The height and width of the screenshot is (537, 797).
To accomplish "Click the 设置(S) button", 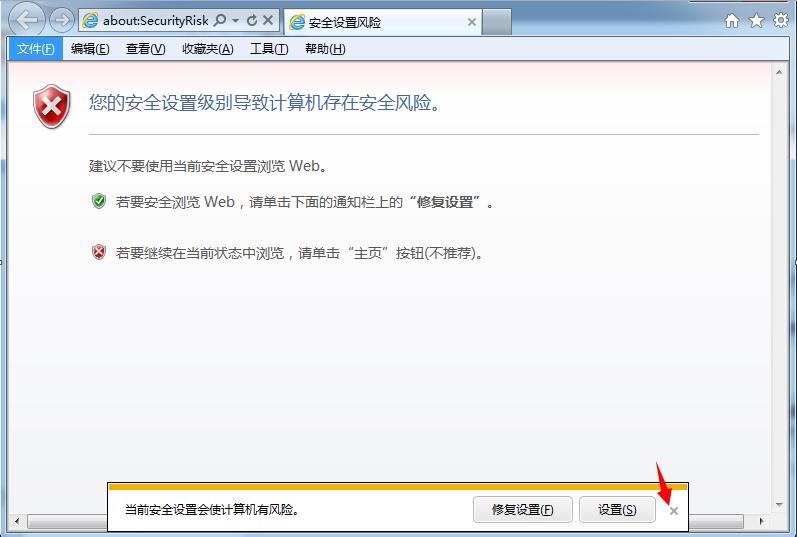I will [617, 509].
